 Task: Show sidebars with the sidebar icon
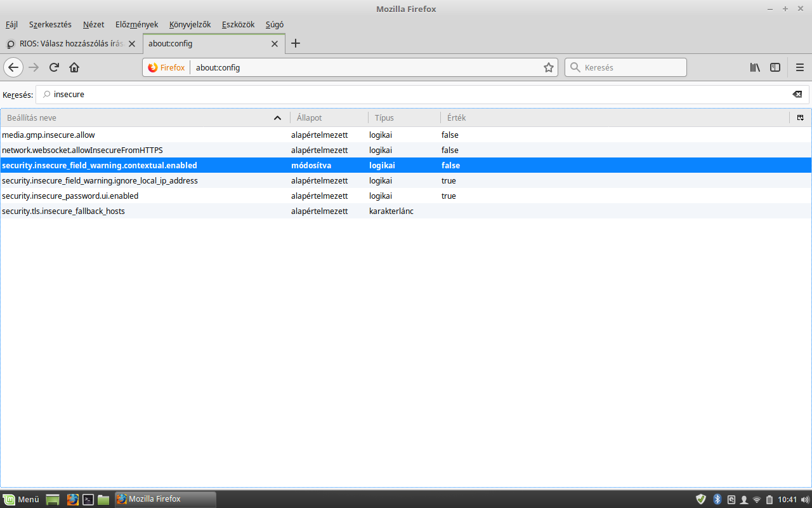pyautogui.click(x=775, y=67)
